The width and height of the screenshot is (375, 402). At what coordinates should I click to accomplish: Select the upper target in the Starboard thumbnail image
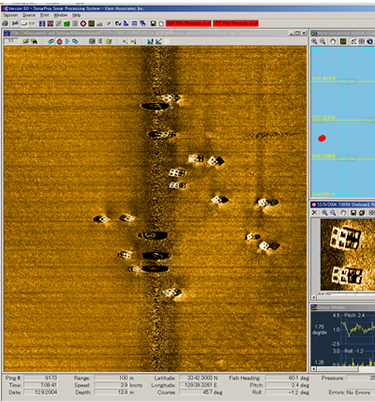[x=345, y=239]
